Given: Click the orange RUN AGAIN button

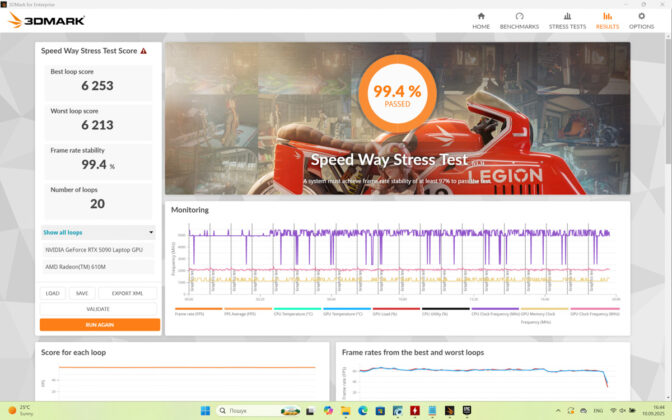Looking at the screenshot, I should pyautogui.click(x=100, y=324).
